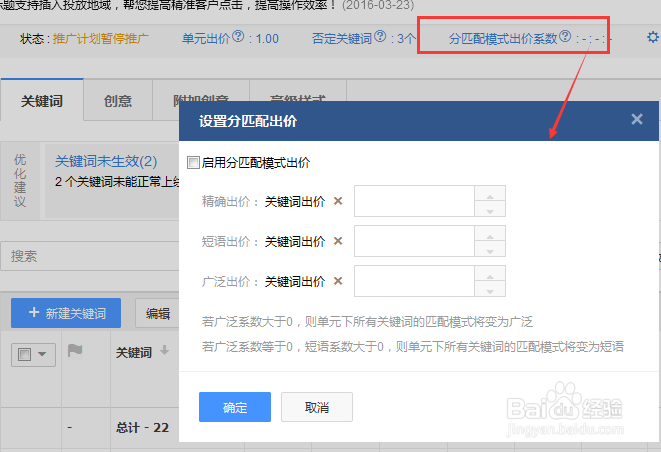Focus the 广泛出价 coefficient input field
Image resolution: width=661 pixels, height=452 pixels.
tap(415, 281)
